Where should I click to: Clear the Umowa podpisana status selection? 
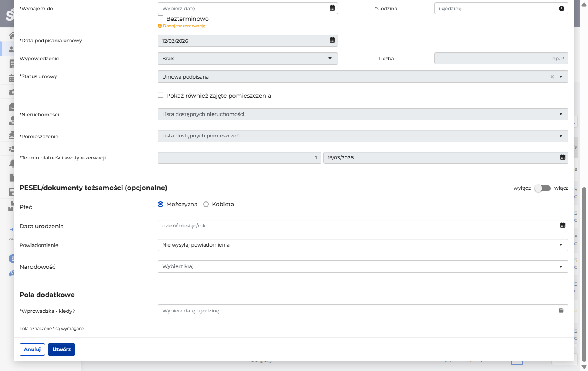point(552,76)
